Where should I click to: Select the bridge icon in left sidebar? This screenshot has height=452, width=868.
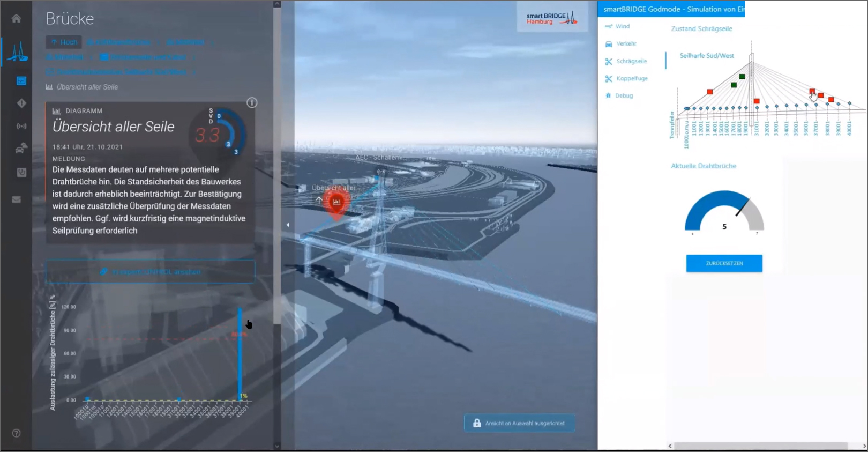click(17, 52)
